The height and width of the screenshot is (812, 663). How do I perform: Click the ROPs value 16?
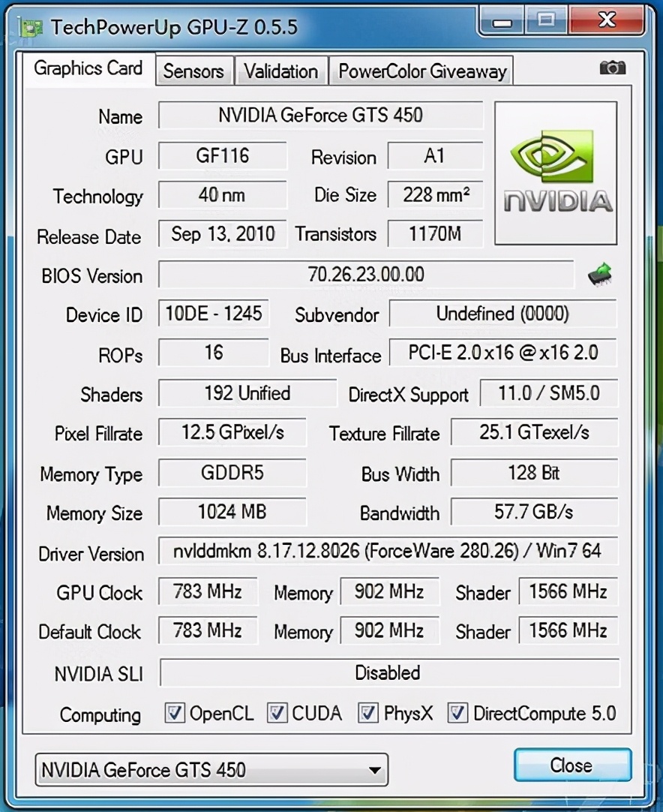tap(213, 353)
